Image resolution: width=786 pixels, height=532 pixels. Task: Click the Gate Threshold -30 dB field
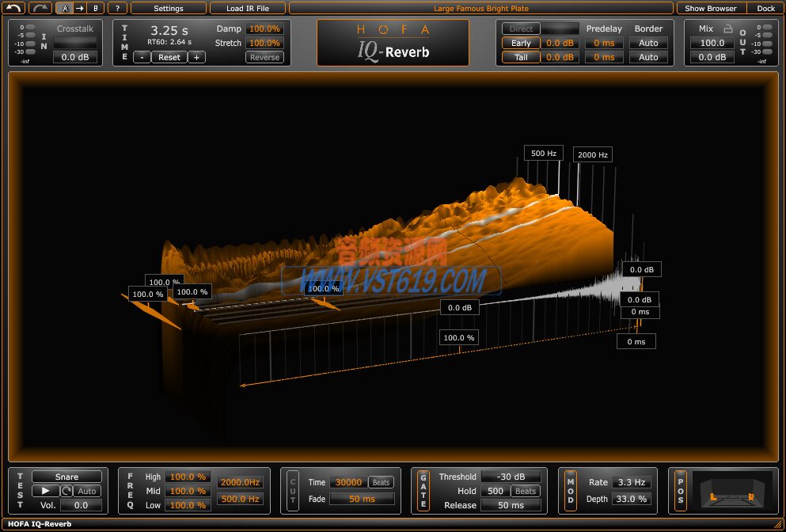click(511, 477)
